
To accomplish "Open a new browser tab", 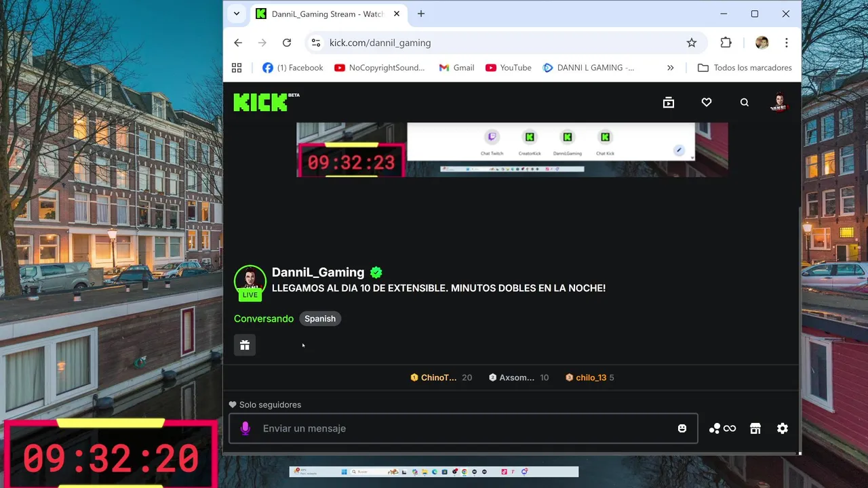I will (421, 14).
